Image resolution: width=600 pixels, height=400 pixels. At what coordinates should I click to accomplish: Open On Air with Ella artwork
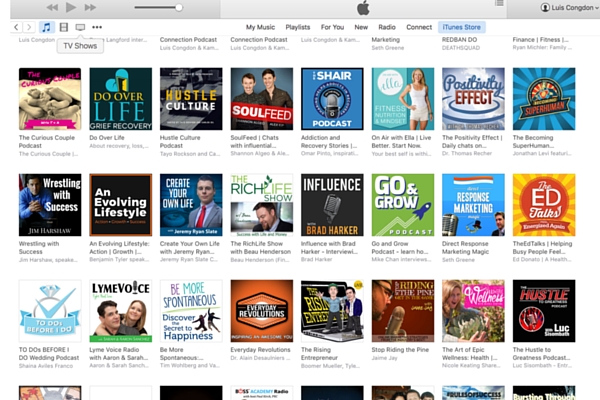point(403,99)
